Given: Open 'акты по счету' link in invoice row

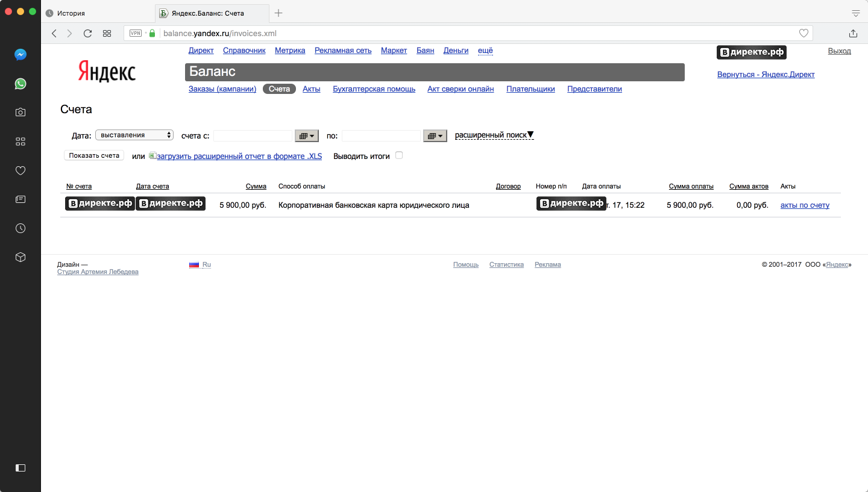Looking at the screenshot, I should (805, 205).
